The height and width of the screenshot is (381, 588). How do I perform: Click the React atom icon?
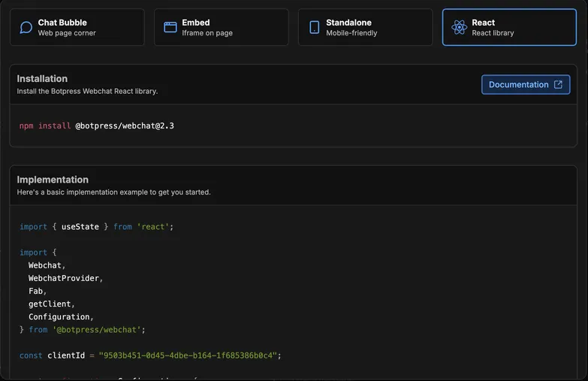click(x=459, y=27)
